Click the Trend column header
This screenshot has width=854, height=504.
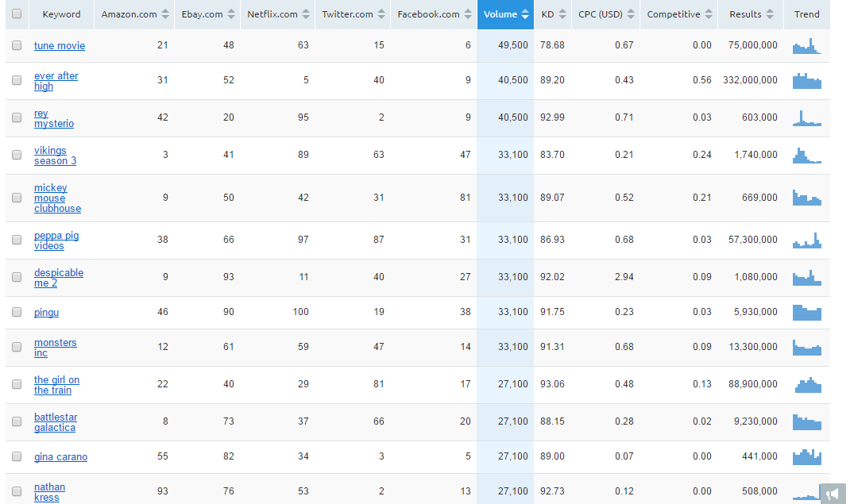[x=807, y=14]
